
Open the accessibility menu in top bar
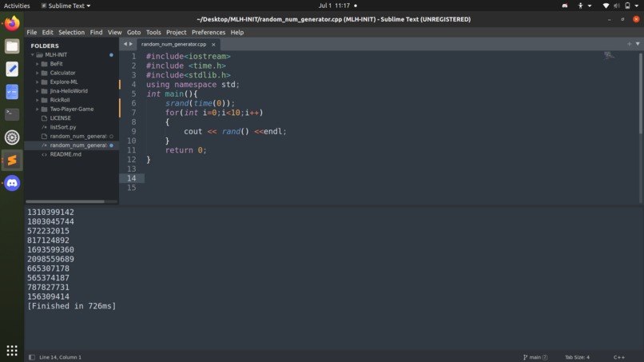coord(584,6)
